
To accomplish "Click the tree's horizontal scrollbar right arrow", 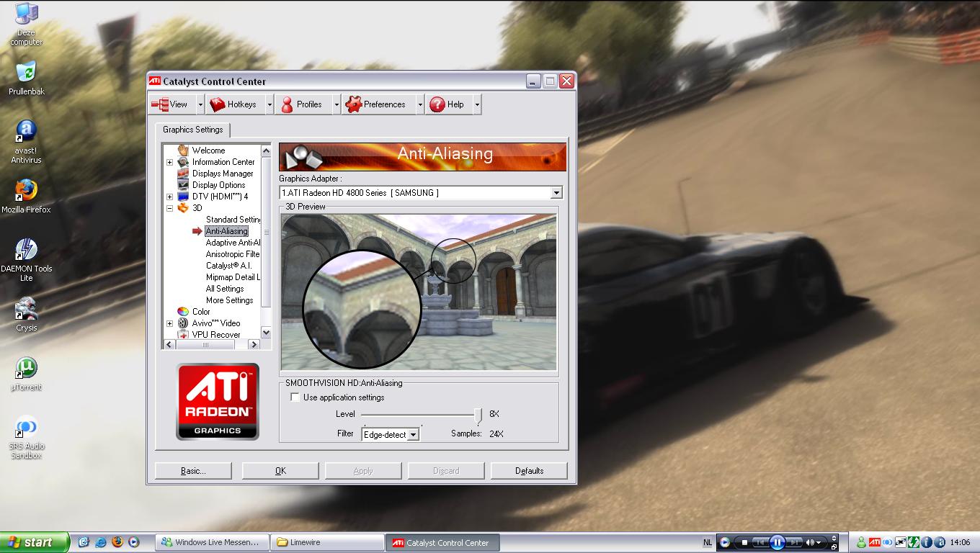I will [254, 344].
